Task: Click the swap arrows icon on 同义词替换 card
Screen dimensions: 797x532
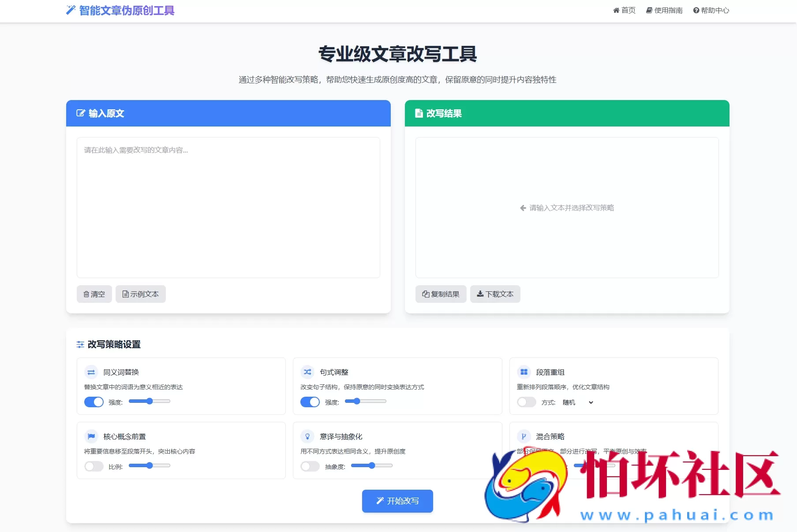Action: pyautogui.click(x=91, y=372)
